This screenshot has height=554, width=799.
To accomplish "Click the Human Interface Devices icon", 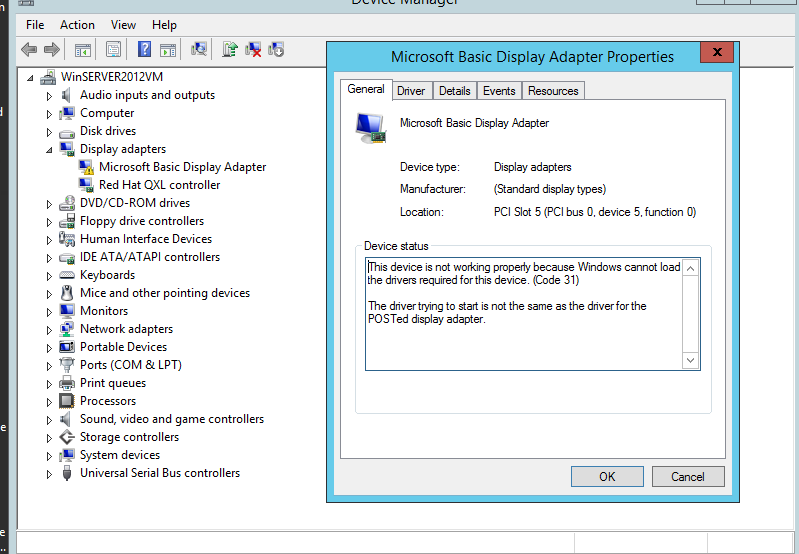I will pos(67,239).
